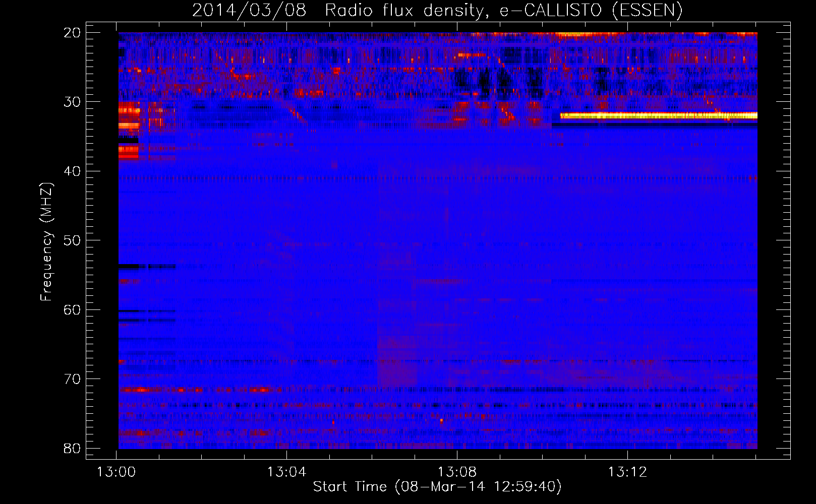Click the 70 frequency tick label
Viewport: 816px width, 504px height.
(x=72, y=379)
